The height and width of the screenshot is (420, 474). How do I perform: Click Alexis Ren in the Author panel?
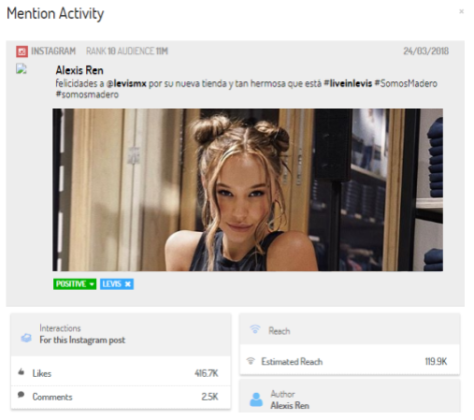pyautogui.click(x=290, y=406)
